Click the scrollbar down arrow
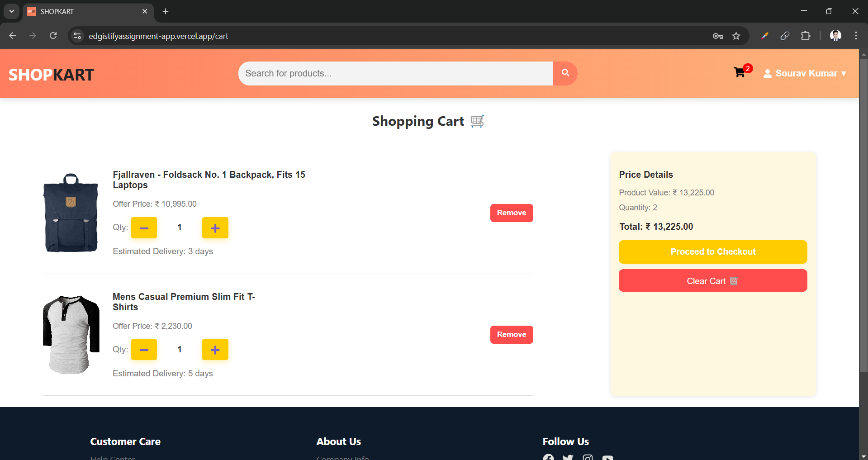The height and width of the screenshot is (460, 868). (863, 455)
